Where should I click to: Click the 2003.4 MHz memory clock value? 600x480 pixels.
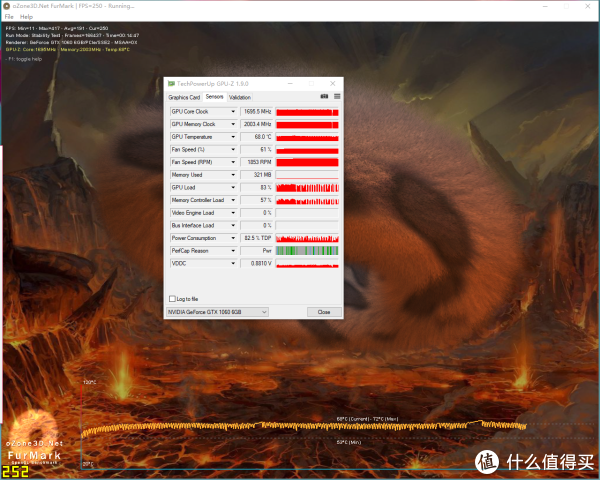[x=256, y=124]
